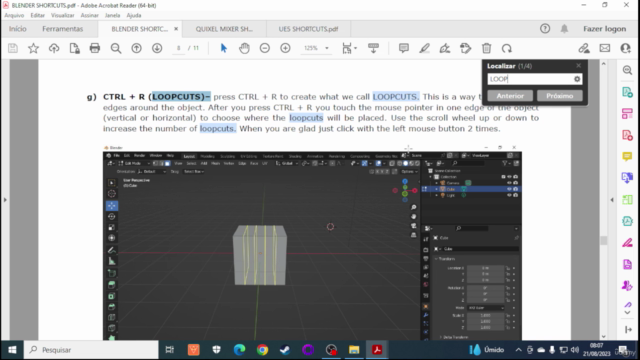Click the trash delete icon

[x=486, y=48]
